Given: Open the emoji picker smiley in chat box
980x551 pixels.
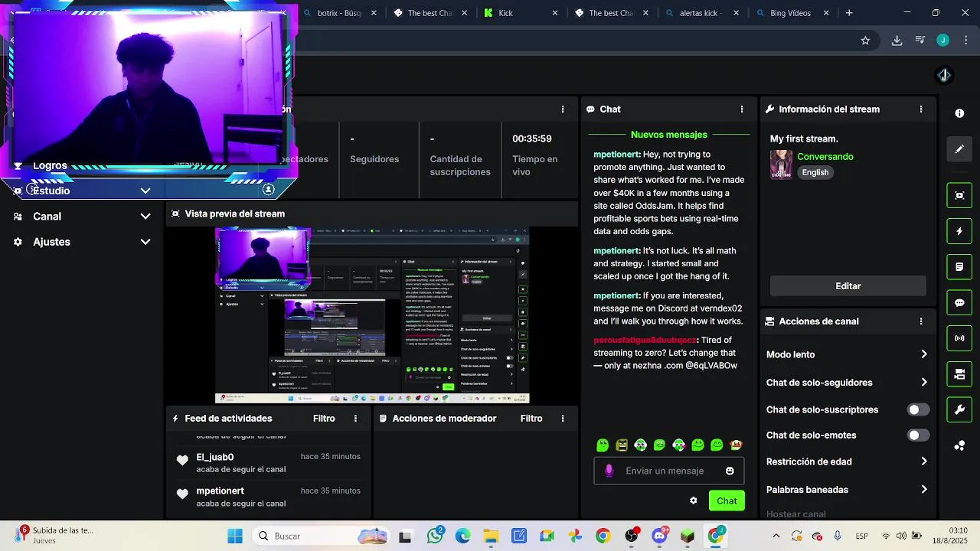Looking at the screenshot, I should 730,471.
